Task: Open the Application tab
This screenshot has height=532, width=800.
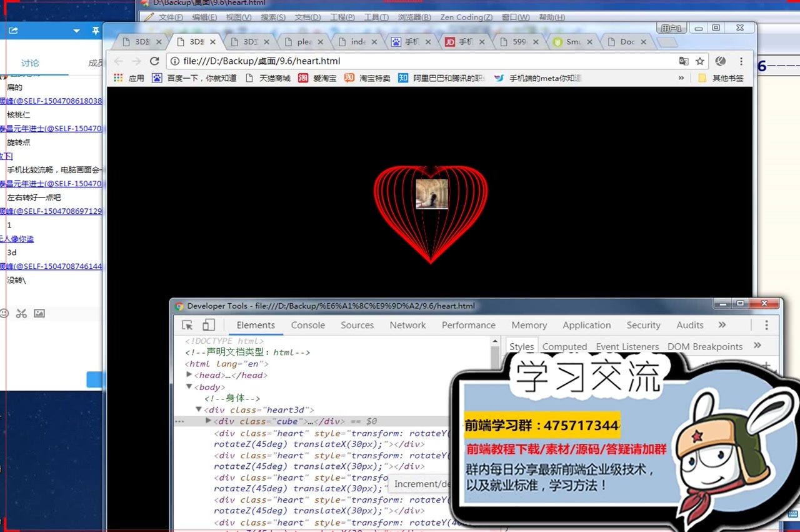Action: tap(586, 325)
